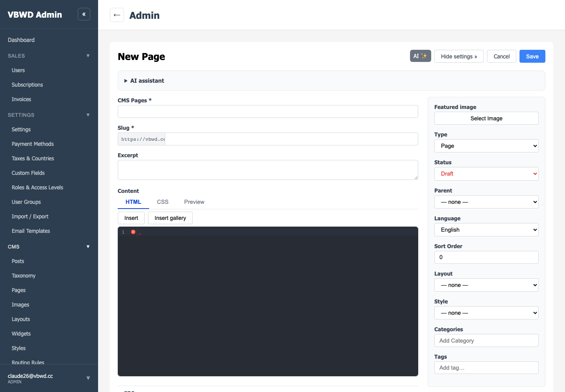Open Invoices in the sidebar
Screen dimensions: 565x392
pyautogui.click(x=22, y=99)
